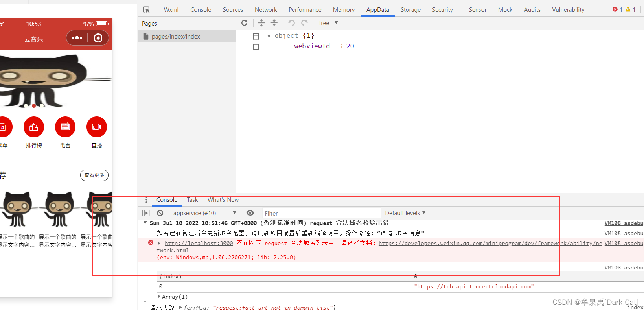Open the Performance tab

[x=305, y=10]
